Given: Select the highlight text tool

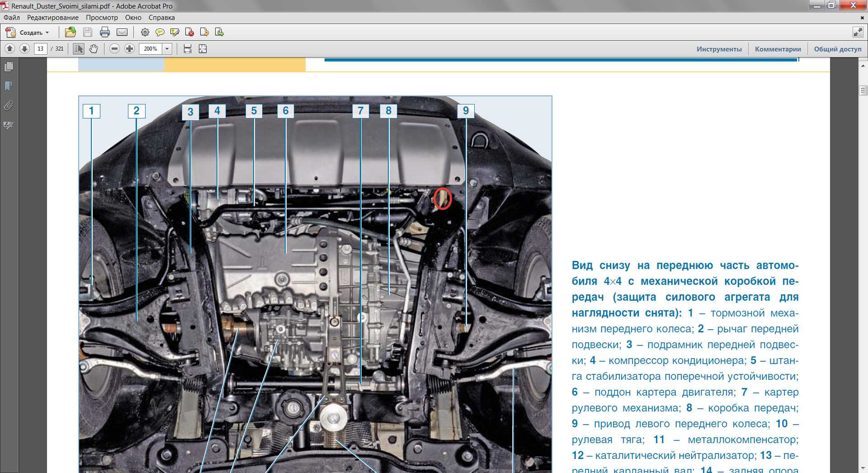Looking at the screenshot, I should 175,32.
